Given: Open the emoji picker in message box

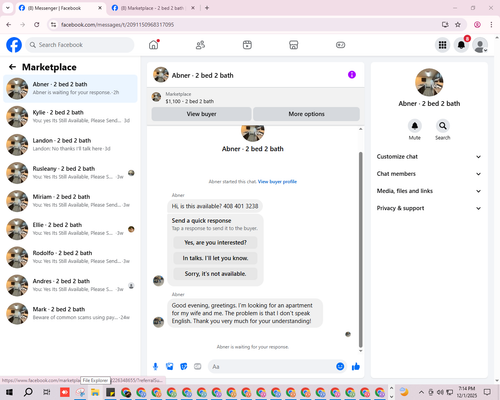Looking at the screenshot, I should (340, 367).
